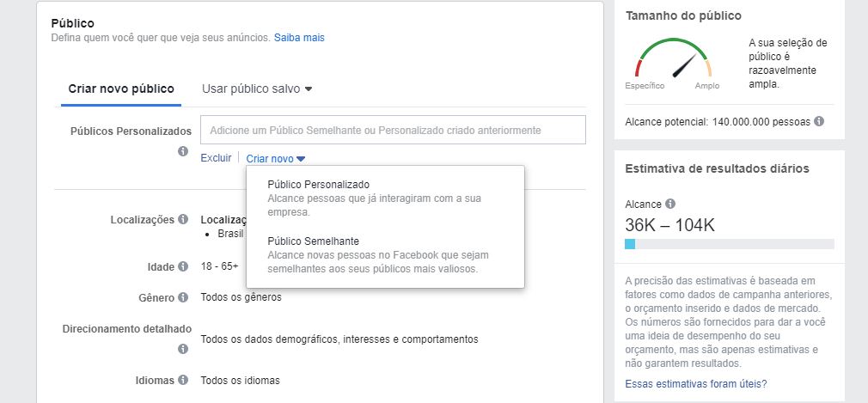Click the Excluir link
The height and width of the screenshot is (403, 868).
(x=216, y=158)
